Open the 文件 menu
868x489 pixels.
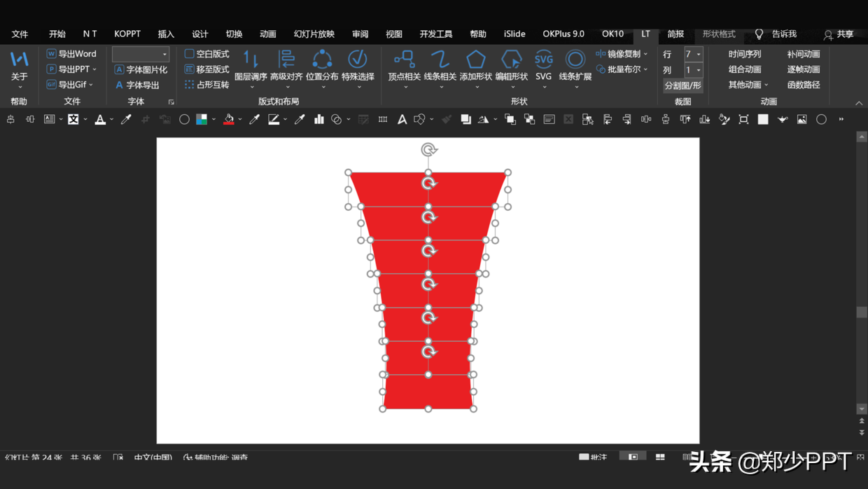(20, 34)
